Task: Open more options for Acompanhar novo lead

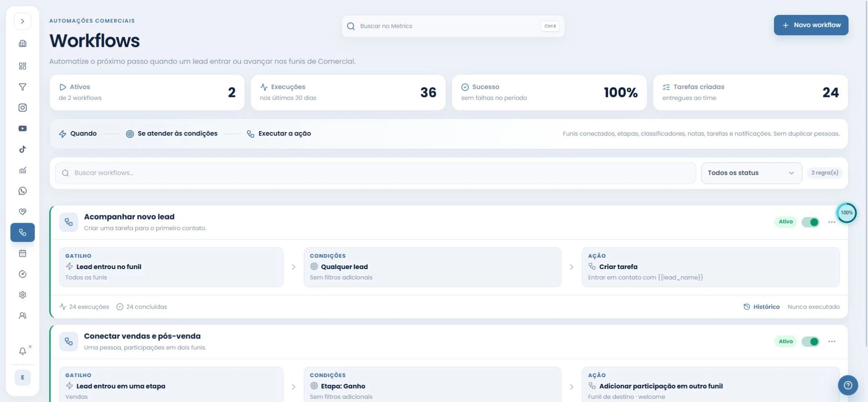Action: tap(832, 222)
